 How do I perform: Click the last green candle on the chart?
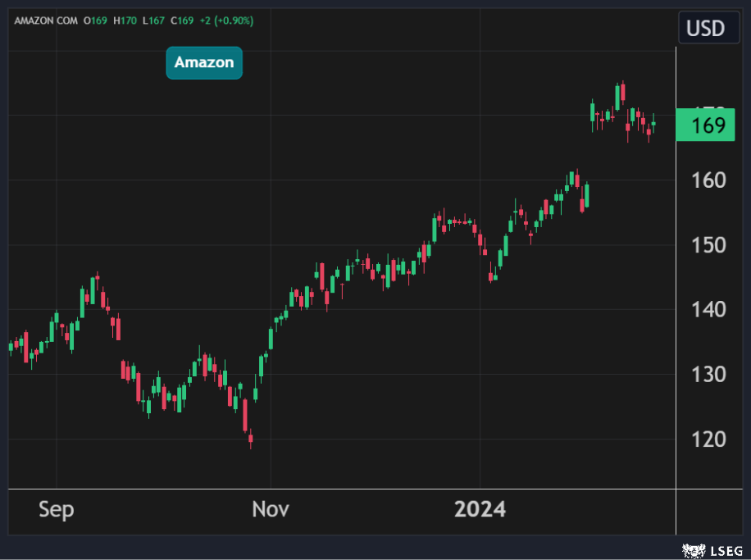tap(653, 124)
